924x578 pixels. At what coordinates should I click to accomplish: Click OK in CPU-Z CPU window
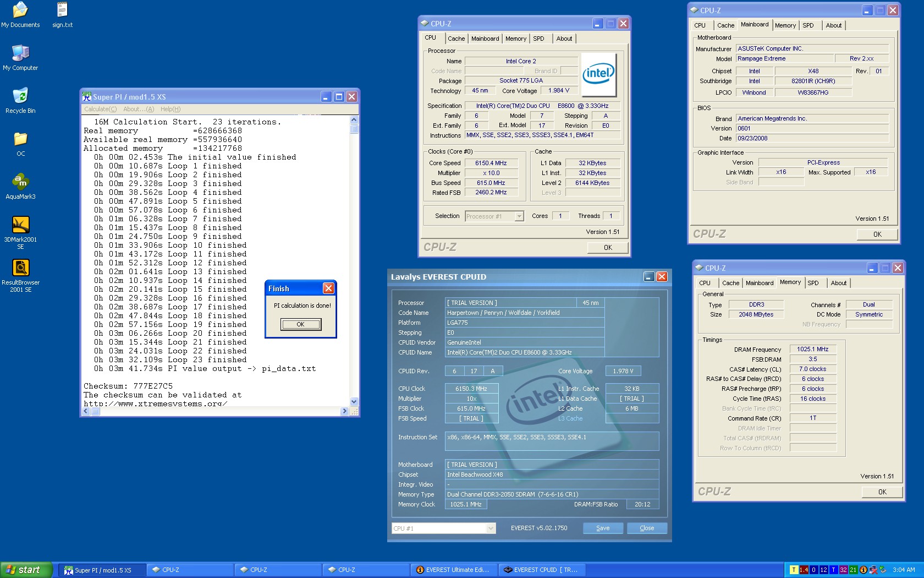(x=608, y=248)
